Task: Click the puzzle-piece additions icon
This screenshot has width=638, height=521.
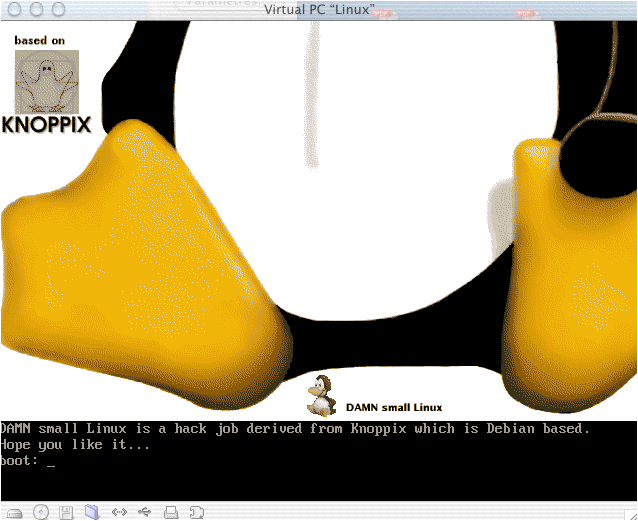Action: 197,512
